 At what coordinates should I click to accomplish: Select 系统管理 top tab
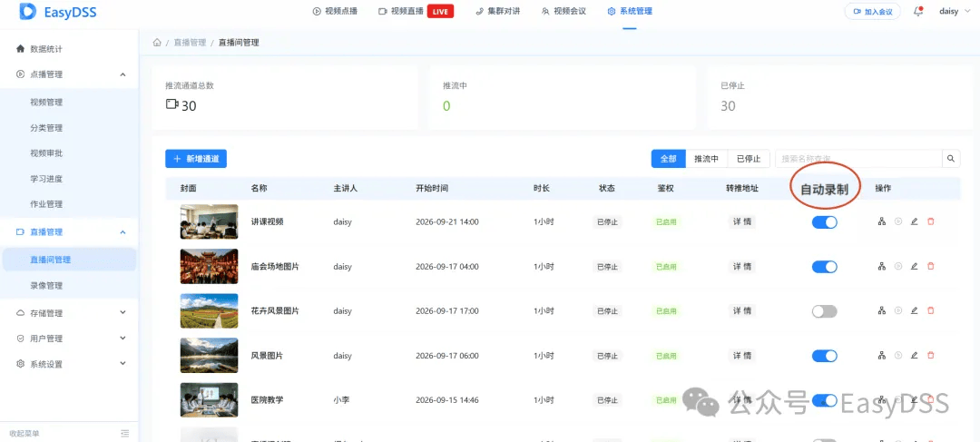(x=630, y=11)
